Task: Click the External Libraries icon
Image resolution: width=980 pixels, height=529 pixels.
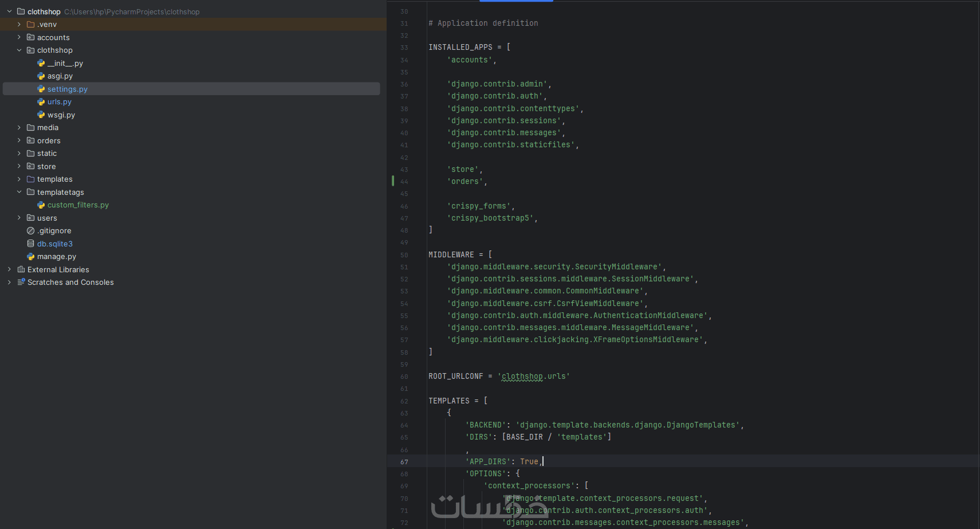Action: pos(21,269)
